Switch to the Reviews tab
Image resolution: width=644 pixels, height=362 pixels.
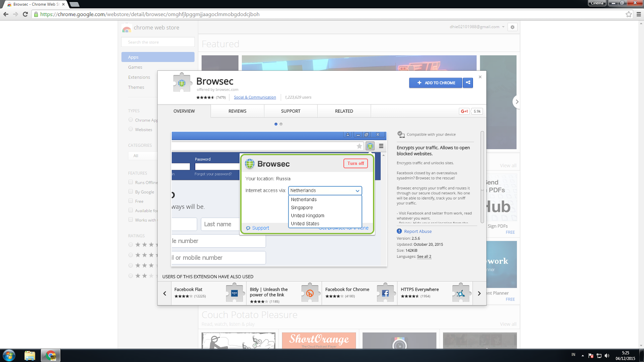click(237, 111)
